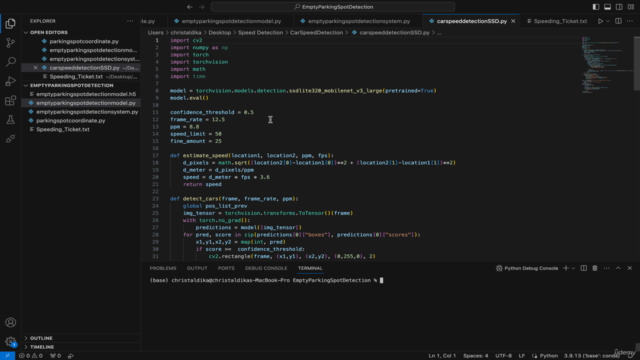Click Speed Detection in breadcrumb path
The height and width of the screenshot is (360, 640).
(260, 33)
